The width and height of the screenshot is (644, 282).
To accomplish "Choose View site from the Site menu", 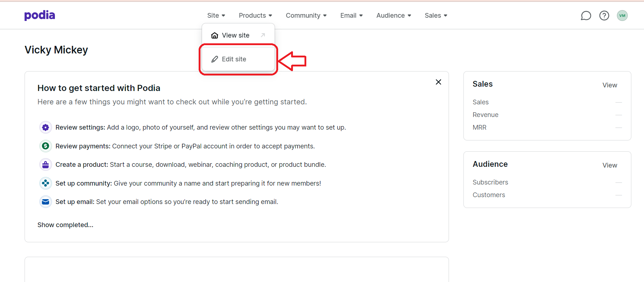I will [238, 35].
